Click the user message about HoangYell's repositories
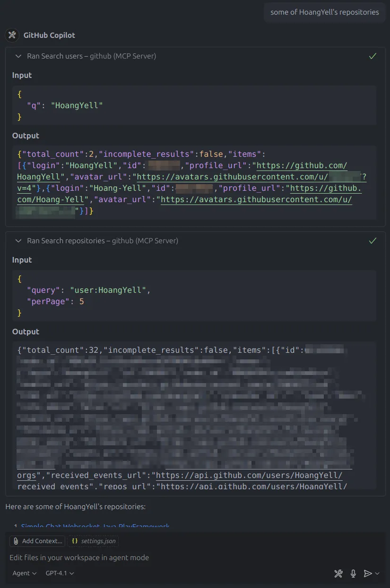 pyautogui.click(x=324, y=12)
